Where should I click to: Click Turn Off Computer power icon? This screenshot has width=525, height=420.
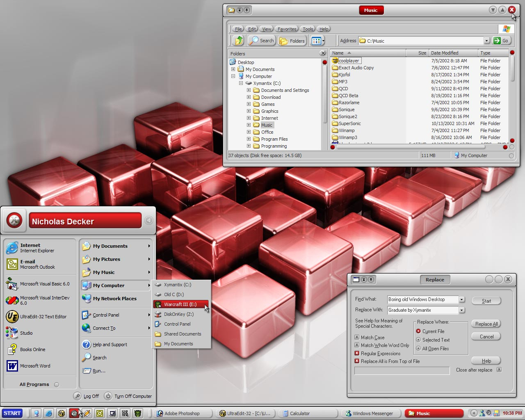coord(108,396)
